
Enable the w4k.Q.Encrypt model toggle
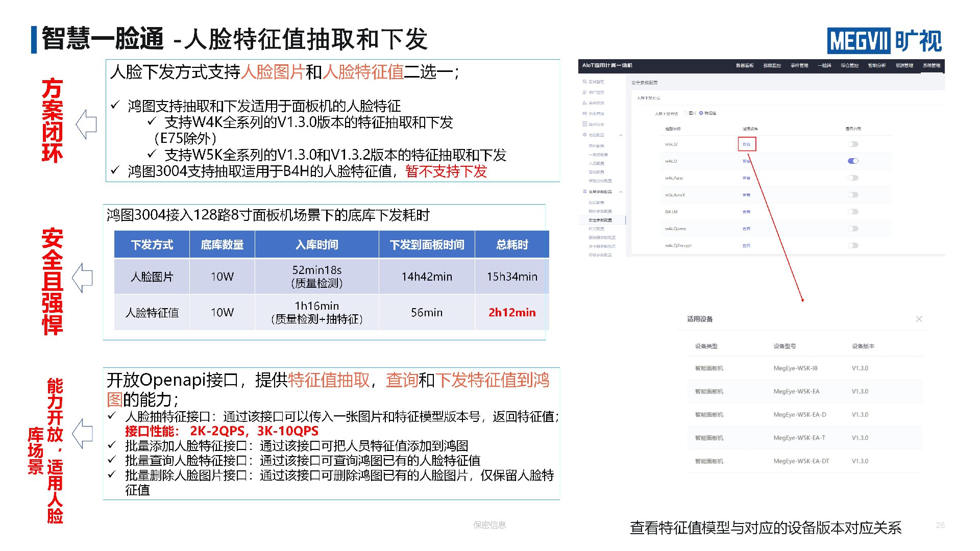[853, 245]
